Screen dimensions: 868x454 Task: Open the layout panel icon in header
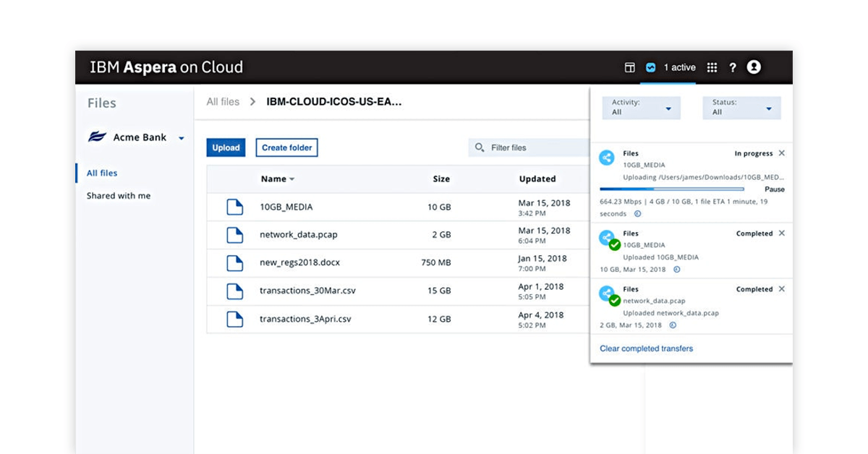(x=629, y=67)
